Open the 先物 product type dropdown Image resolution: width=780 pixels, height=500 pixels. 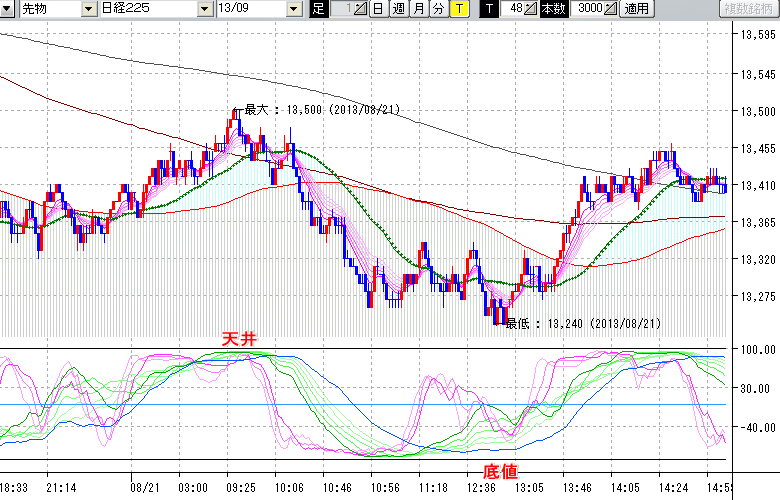point(91,9)
